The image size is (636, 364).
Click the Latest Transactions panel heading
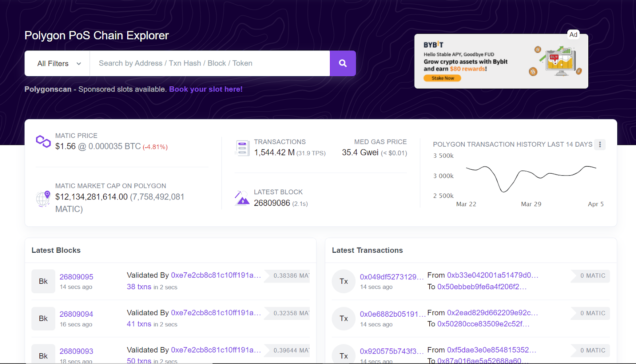(367, 250)
